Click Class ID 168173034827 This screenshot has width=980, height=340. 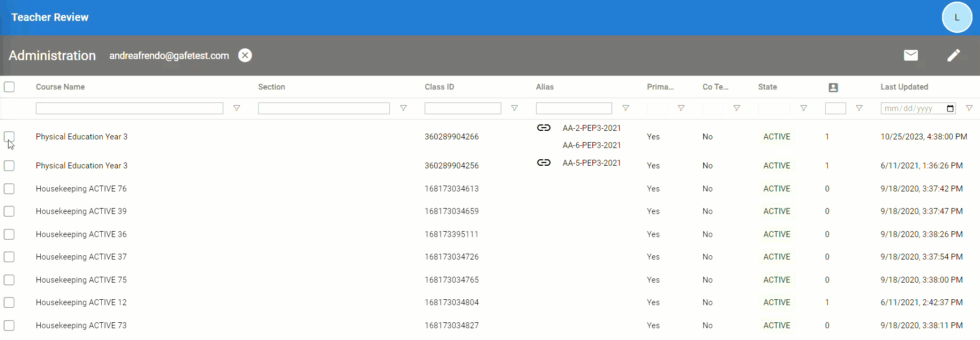pos(451,326)
